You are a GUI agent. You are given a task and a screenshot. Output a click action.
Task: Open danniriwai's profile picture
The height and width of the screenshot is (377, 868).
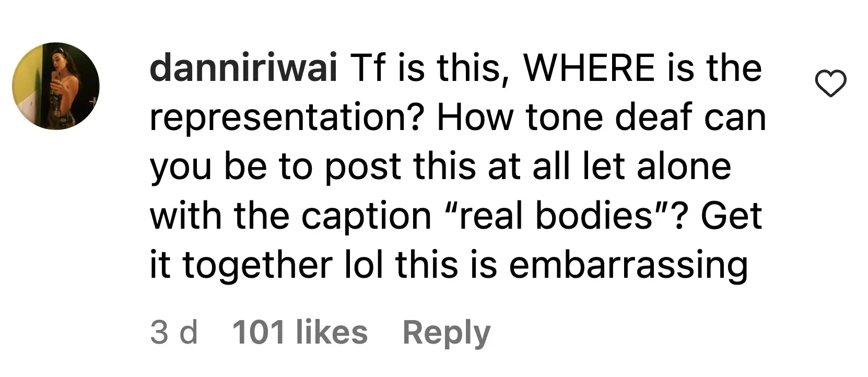pyautogui.click(x=56, y=86)
